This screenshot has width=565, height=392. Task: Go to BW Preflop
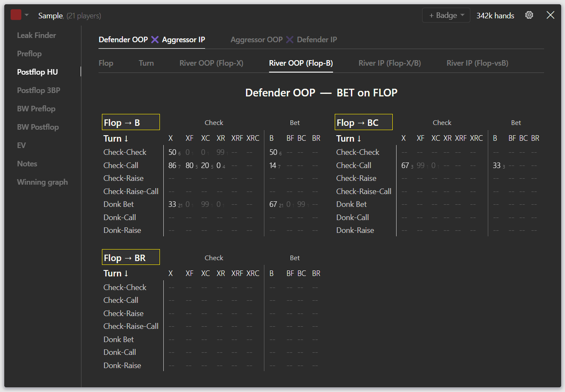click(x=36, y=109)
